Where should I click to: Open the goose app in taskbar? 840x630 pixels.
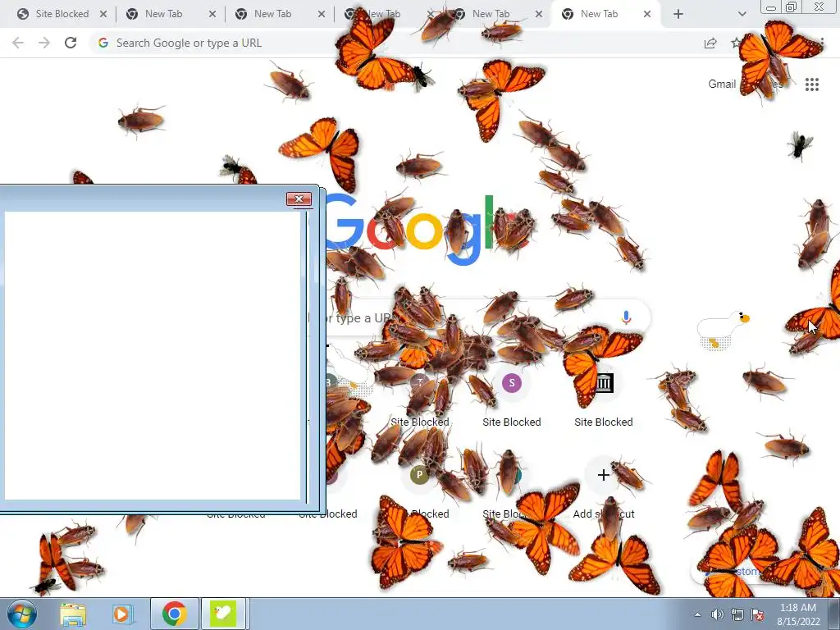point(223,614)
